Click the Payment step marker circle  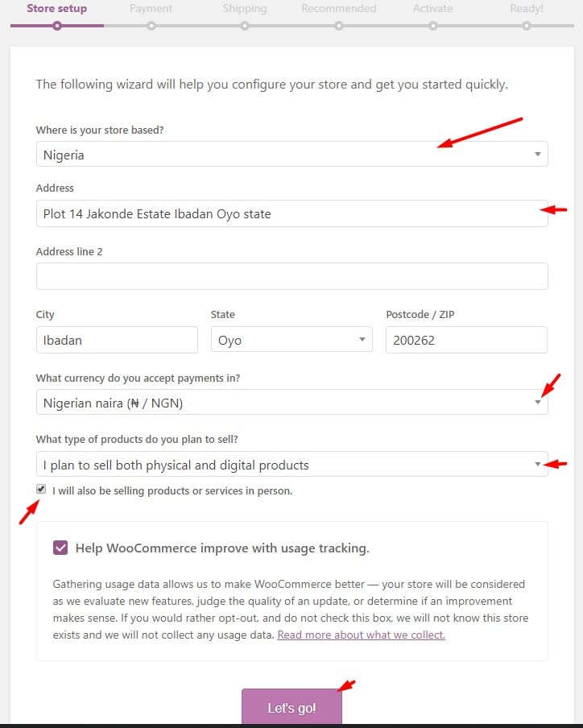click(x=151, y=26)
